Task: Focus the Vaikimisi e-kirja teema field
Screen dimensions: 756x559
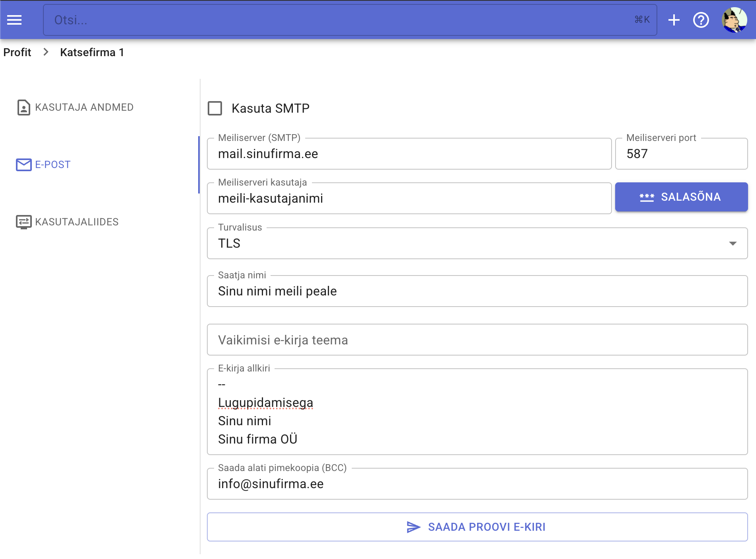Action: [477, 340]
